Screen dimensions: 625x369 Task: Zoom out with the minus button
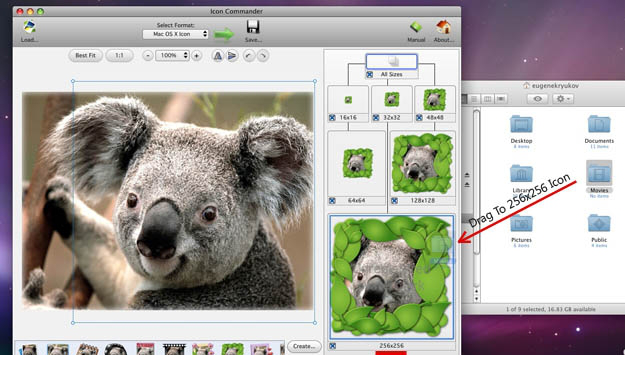pos(147,56)
